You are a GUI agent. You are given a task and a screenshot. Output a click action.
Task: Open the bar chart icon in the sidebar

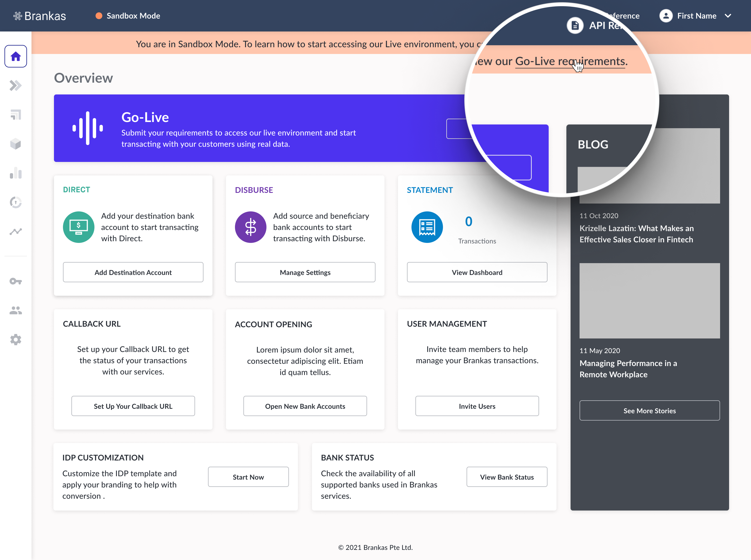(15, 173)
